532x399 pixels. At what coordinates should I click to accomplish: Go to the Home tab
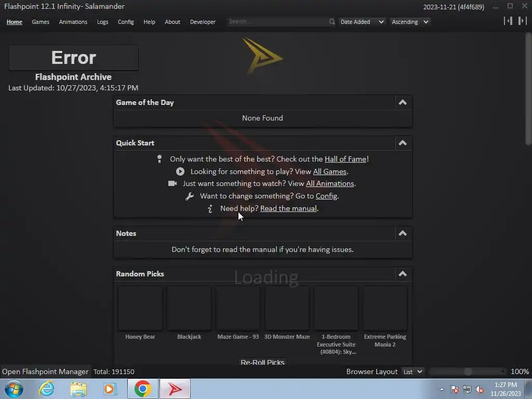click(x=14, y=22)
